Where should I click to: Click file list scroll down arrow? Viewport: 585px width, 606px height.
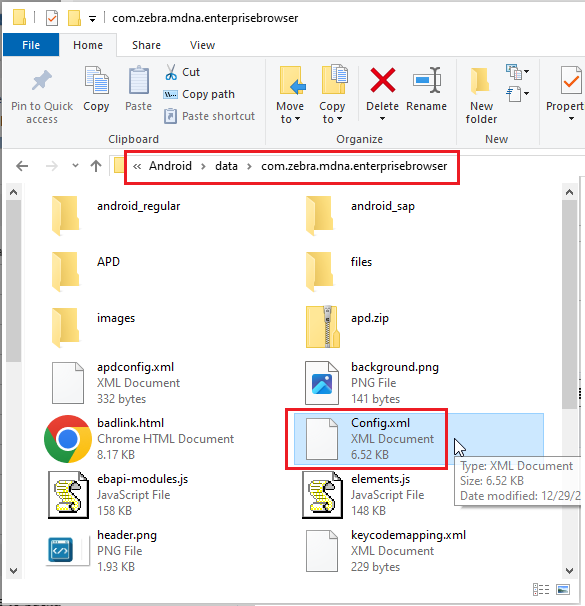[x=569, y=570]
